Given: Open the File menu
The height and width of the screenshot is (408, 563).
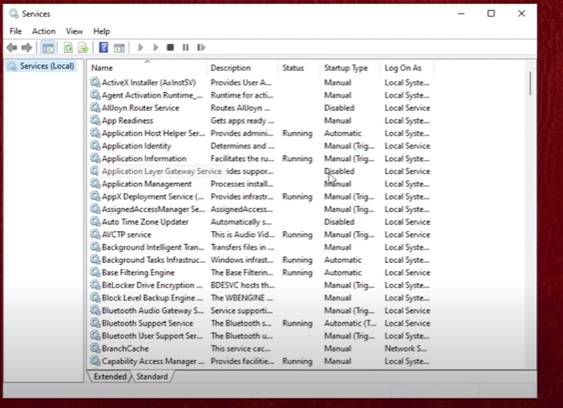Looking at the screenshot, I should (x=15, y=31).
